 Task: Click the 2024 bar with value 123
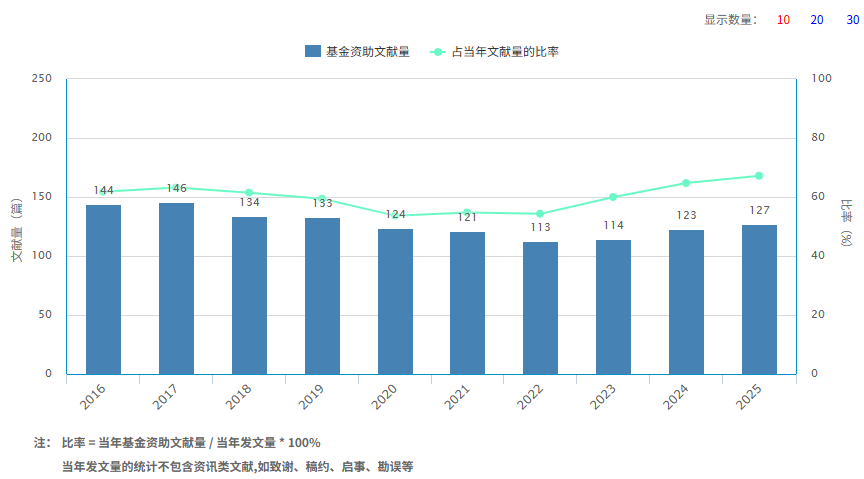point(686,302)
